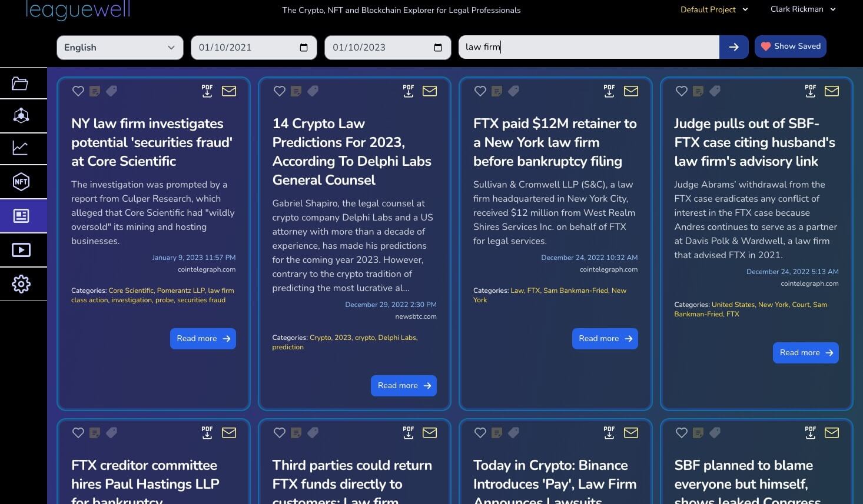Screen dimensions: 863x504
Task: Open article title 'NY law firm investigates potential securities fraud'
Action: coord(152,142)
